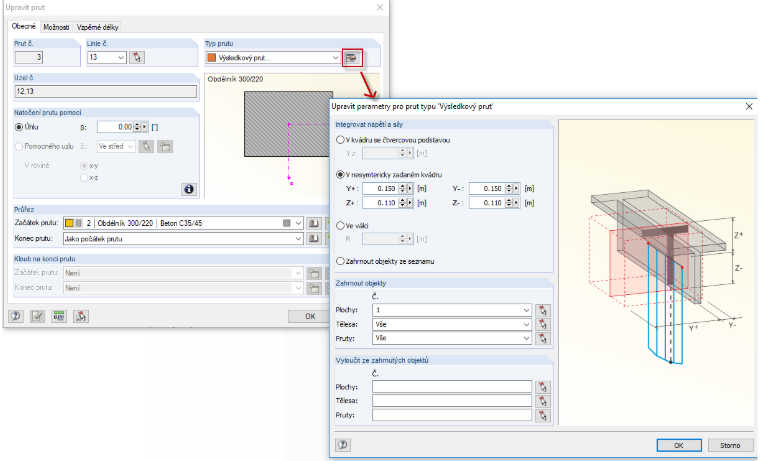
Task: Select V nesymetricky zadaném kvádru option
Action: (340, 175)
